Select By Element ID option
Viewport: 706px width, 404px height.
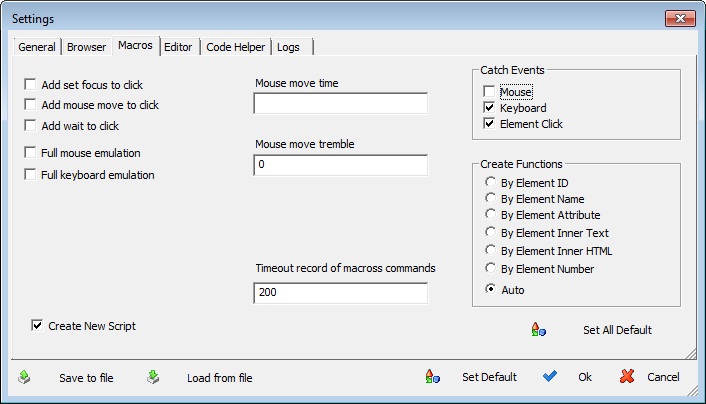[490, 182]
